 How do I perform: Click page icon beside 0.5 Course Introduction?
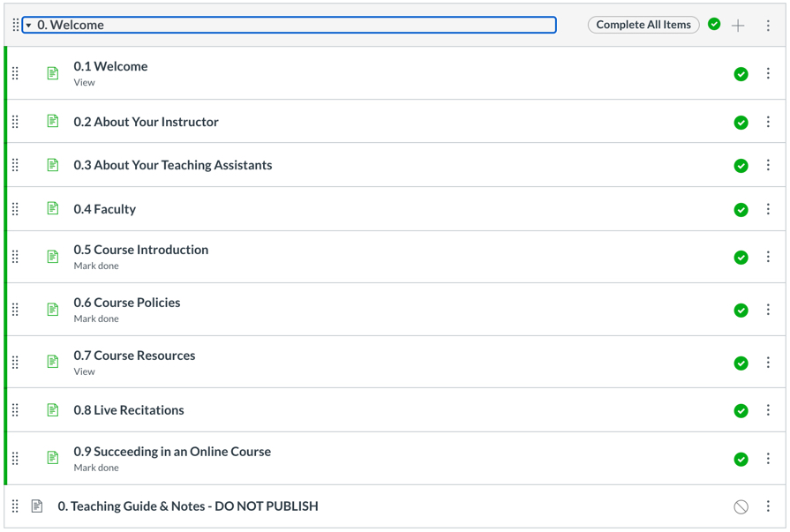(53, 257)
